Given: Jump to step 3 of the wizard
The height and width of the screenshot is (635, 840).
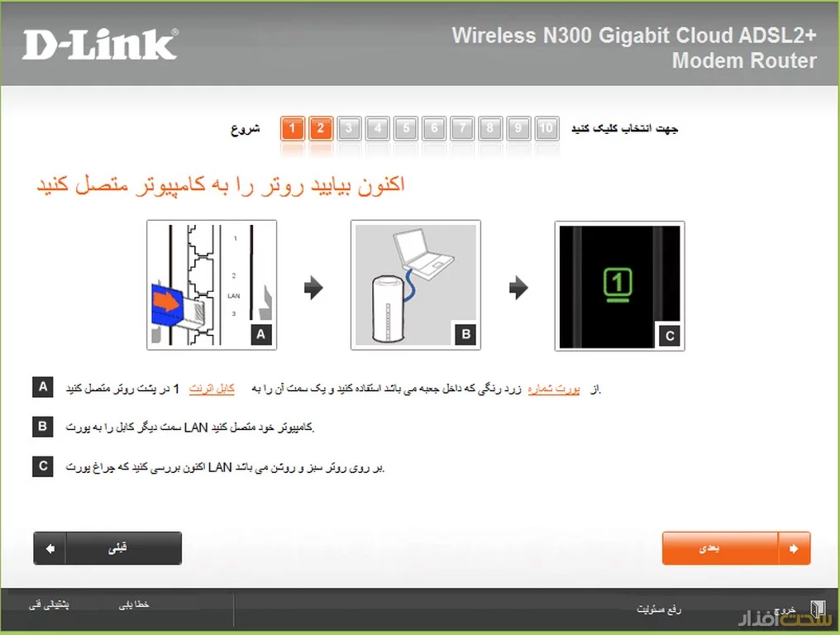Looking at the screenshot, I should pos(349,128).
